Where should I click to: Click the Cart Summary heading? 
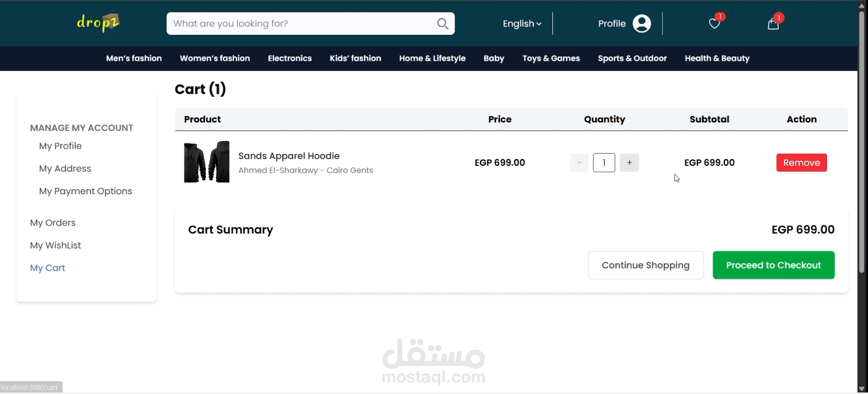pyautogui.click(x=230, y=230)
